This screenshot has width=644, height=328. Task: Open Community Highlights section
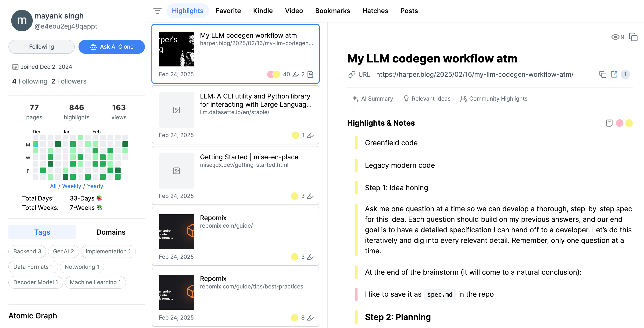click(494, 99)
